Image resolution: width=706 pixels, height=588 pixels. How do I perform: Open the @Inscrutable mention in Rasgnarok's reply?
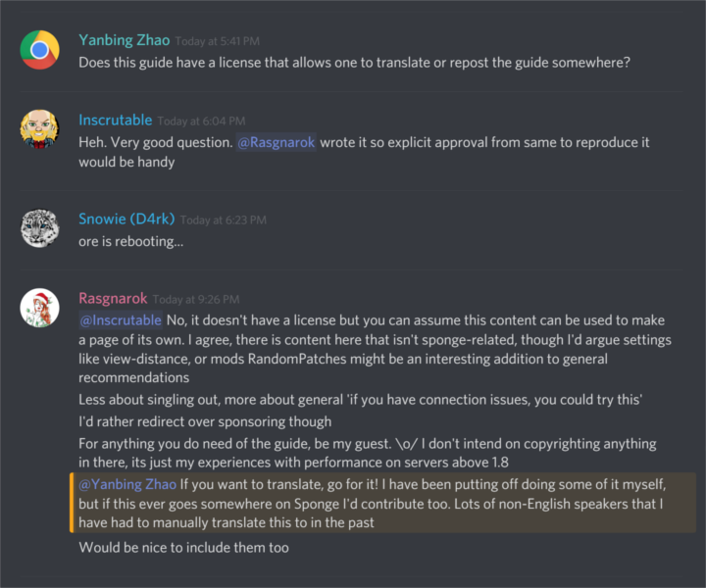pyautogui.click(x=121, y=320)
